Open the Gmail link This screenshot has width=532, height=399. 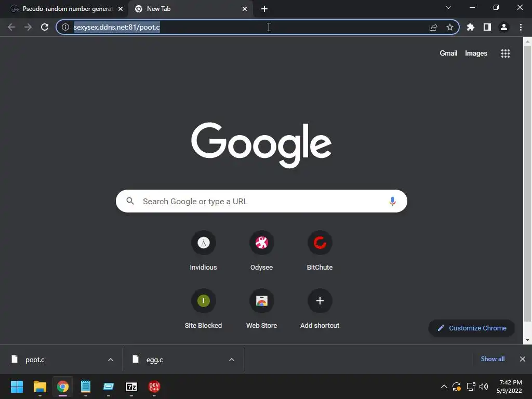[x=448, y=54]
